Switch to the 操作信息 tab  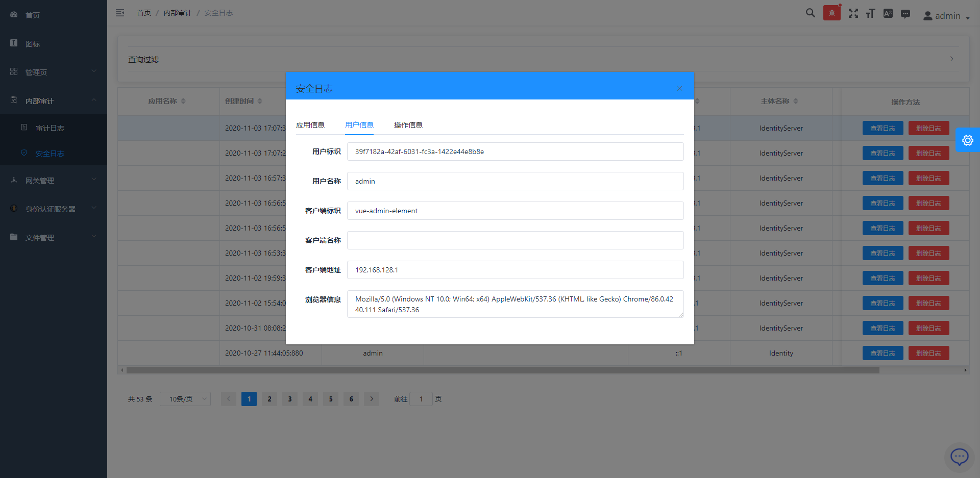pos(408,125)
